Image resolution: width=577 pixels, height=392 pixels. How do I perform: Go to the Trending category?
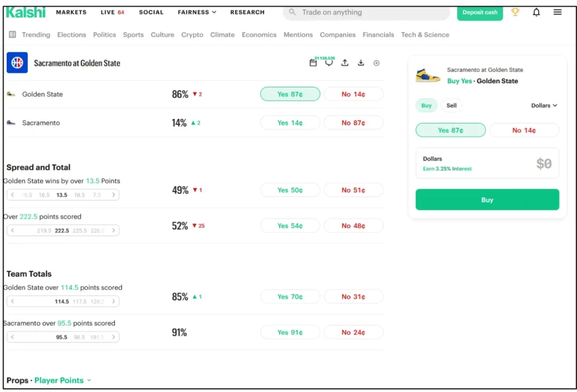(35, 34)
